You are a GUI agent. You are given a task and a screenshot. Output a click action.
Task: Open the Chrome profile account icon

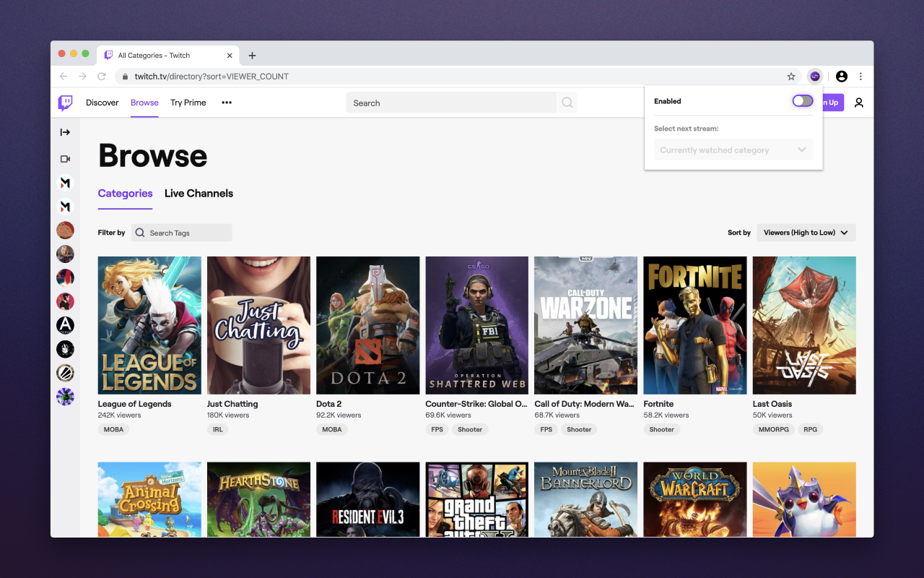coord(842,76)
